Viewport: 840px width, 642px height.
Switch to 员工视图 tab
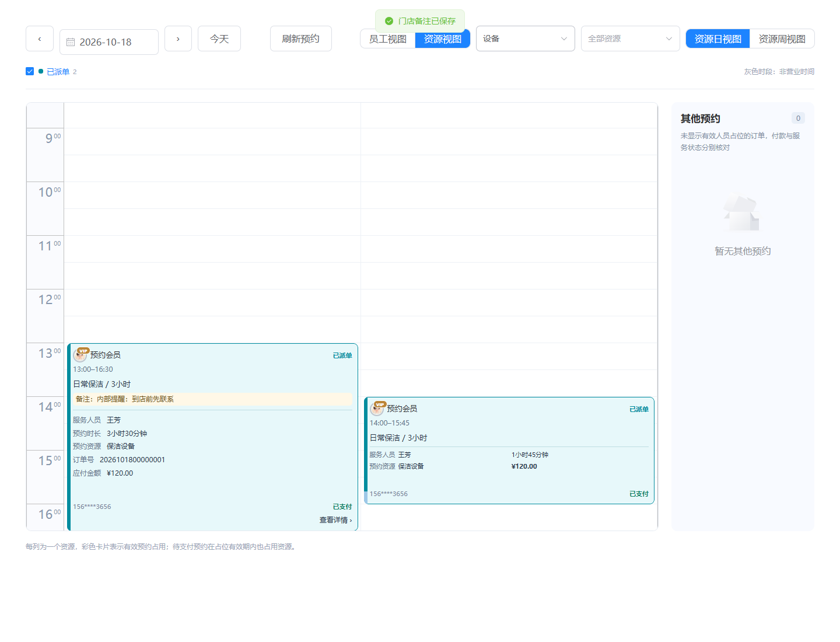click(388, 39)
